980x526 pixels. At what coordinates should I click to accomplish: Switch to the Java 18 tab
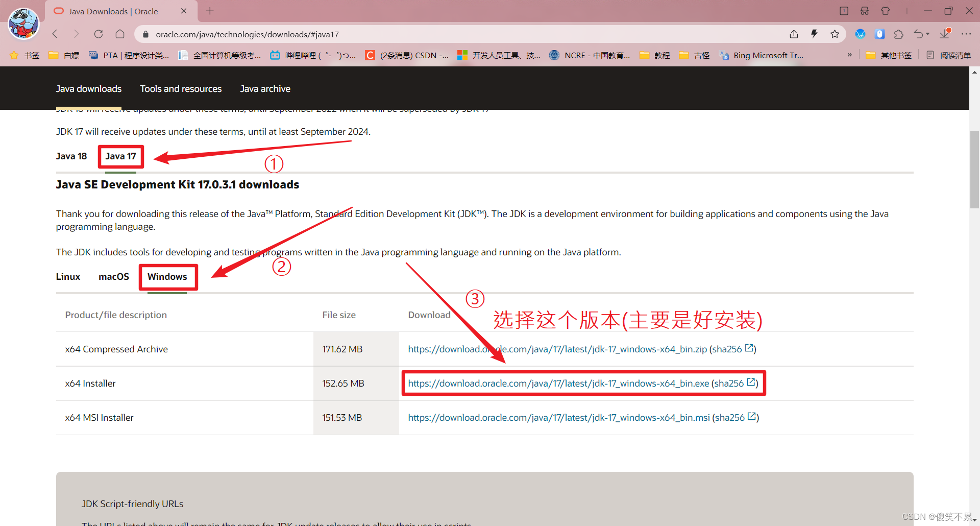pyautogui.click(x=71, y=156)
